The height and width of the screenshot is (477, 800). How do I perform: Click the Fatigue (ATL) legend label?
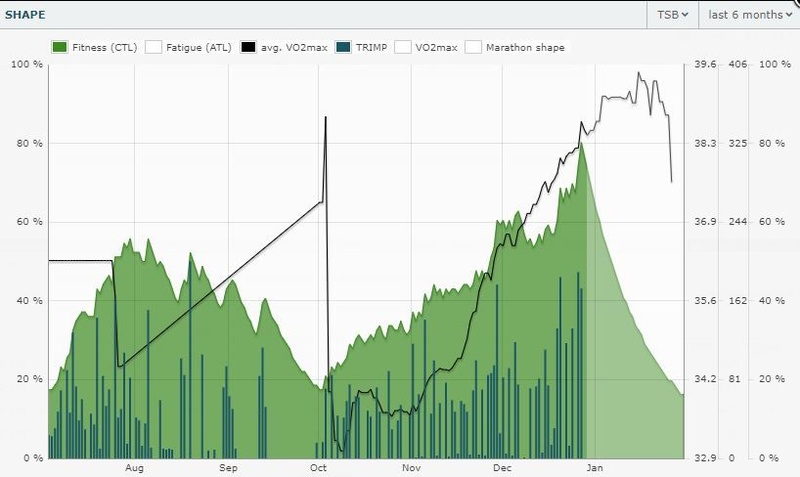[198, 47]
